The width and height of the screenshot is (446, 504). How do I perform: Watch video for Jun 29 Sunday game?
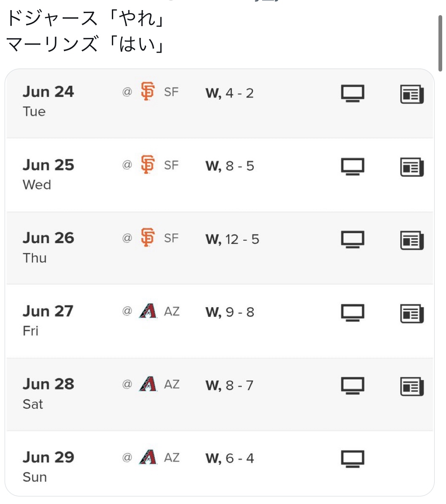(353, 459)
